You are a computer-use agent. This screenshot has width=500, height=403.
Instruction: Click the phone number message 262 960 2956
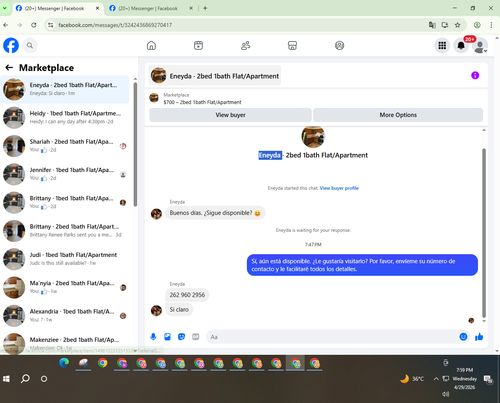[x=187, y=295]
